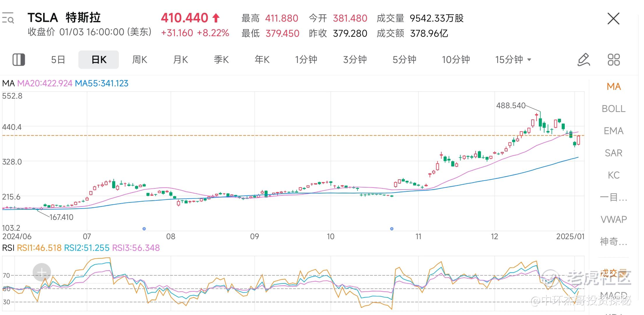Click the 167.410 low price annotation
The width and height of the screenshot is (644, 315).
point(61,217)
